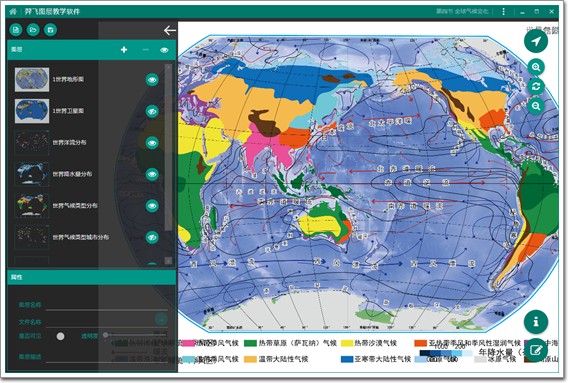Adjust the layer transparency slider

[x=135, y=335]
